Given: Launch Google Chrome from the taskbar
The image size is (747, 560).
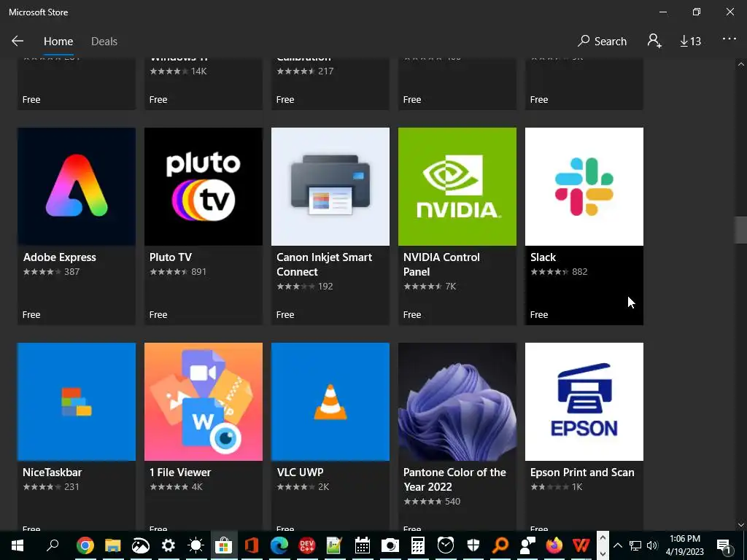Looking at the screenshot, I should coord(85,545).
